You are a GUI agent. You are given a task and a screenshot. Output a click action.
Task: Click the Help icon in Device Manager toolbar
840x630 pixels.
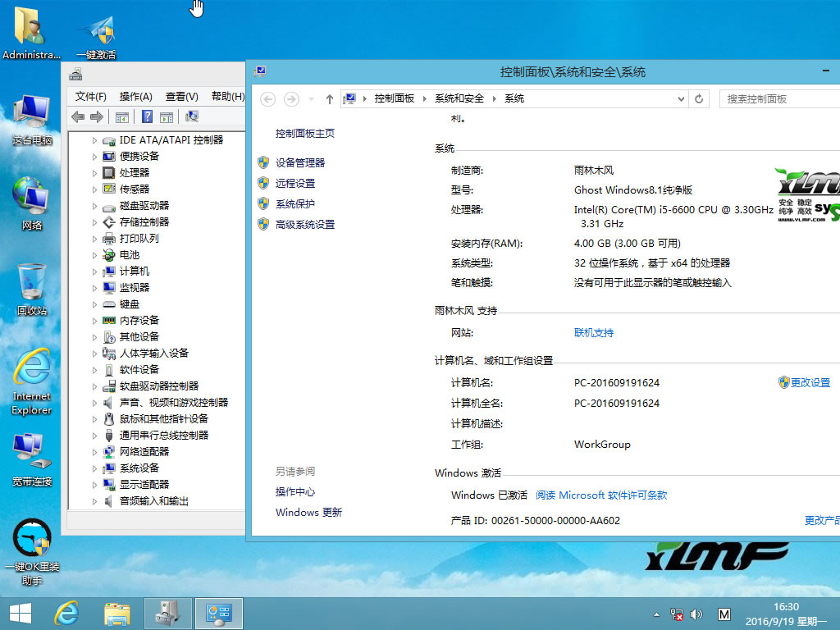[x=147, y=116]
